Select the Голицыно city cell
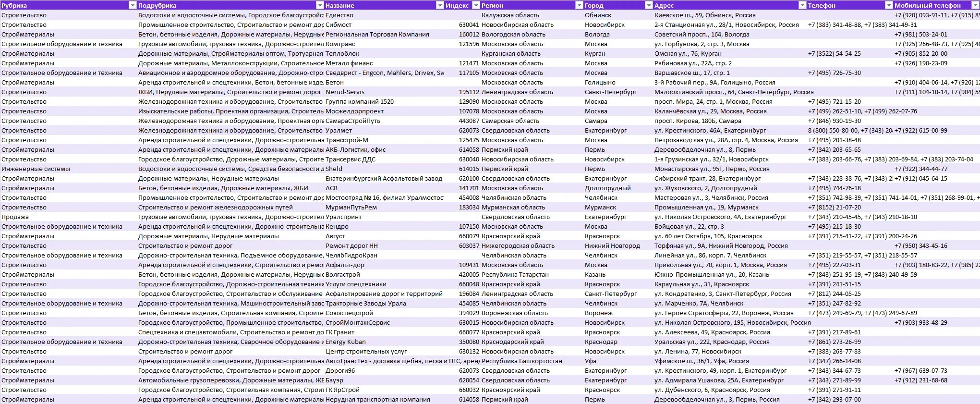Viewport: 980px width, 404px height. coord(618,82)
